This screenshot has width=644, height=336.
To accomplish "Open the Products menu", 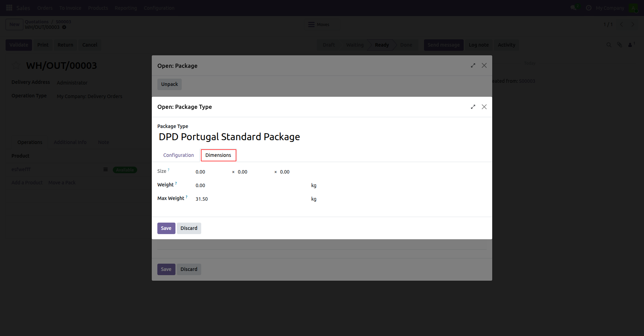I will [x=98, y=8].
